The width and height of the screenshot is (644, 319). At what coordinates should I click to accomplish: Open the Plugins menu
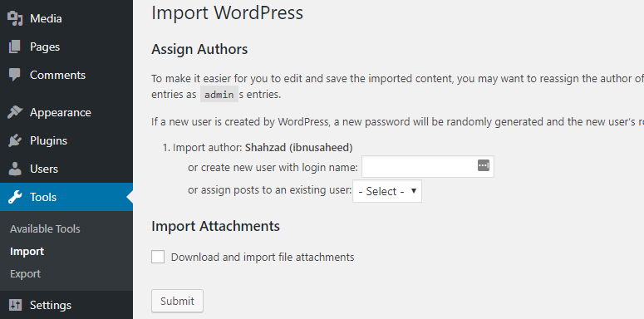point(66,141)
